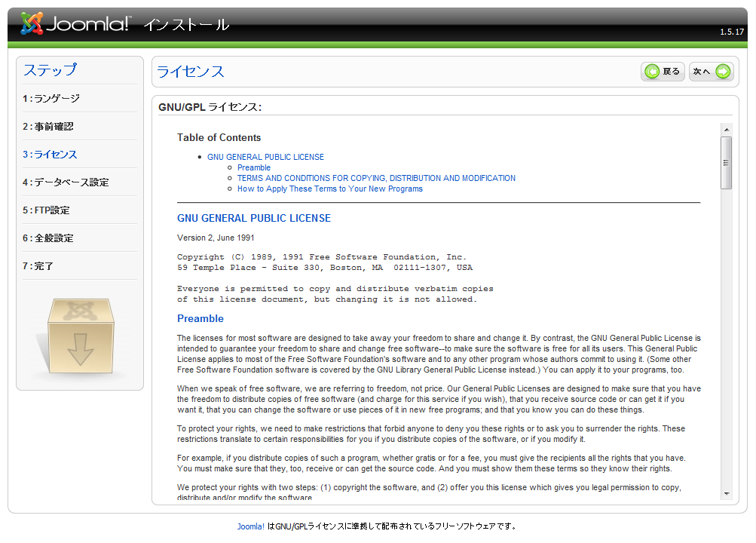
Task: Click the version number 1.5.17
Action: pos(732,32)
